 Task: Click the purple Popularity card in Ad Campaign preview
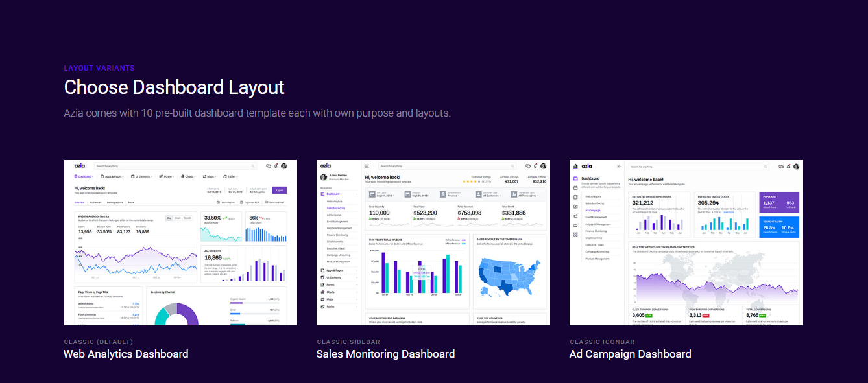779,202
